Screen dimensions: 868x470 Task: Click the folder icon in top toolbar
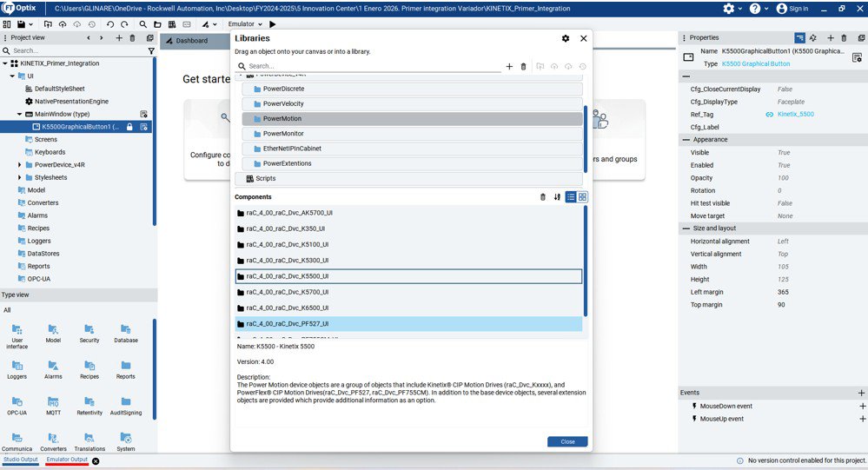tap(158, 24)
